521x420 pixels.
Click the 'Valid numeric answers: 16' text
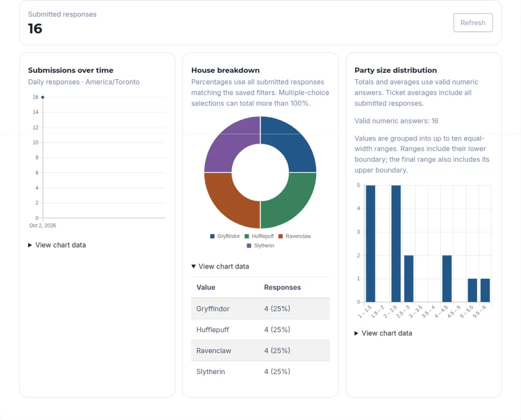[396, 120]
